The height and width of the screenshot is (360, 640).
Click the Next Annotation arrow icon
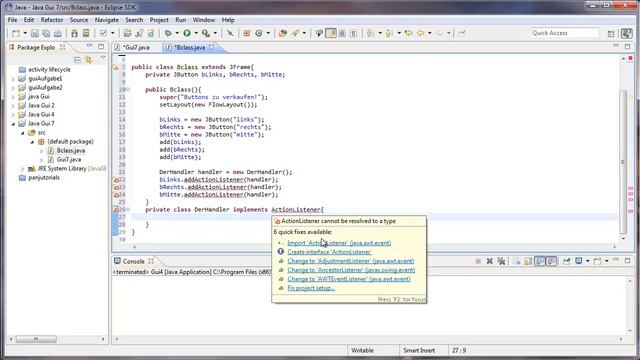(x=370, y=33)
